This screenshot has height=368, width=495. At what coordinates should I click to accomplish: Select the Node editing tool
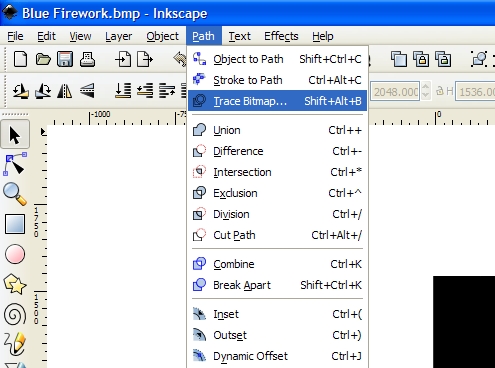(x=15, y=164)
